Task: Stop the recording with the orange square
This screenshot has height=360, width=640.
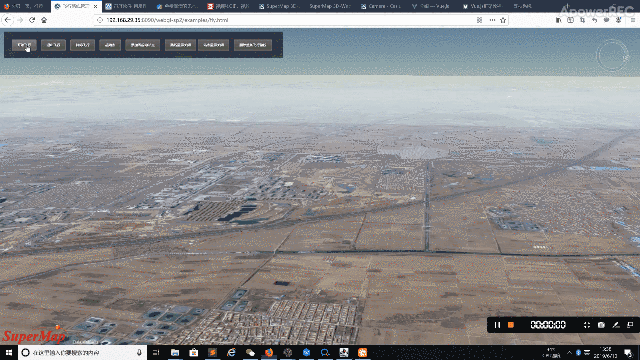Action: click(511, 325)
